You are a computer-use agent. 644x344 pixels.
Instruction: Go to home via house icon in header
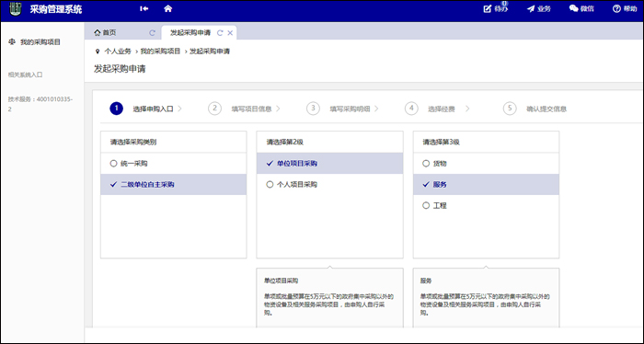click(x=168, y=8)
